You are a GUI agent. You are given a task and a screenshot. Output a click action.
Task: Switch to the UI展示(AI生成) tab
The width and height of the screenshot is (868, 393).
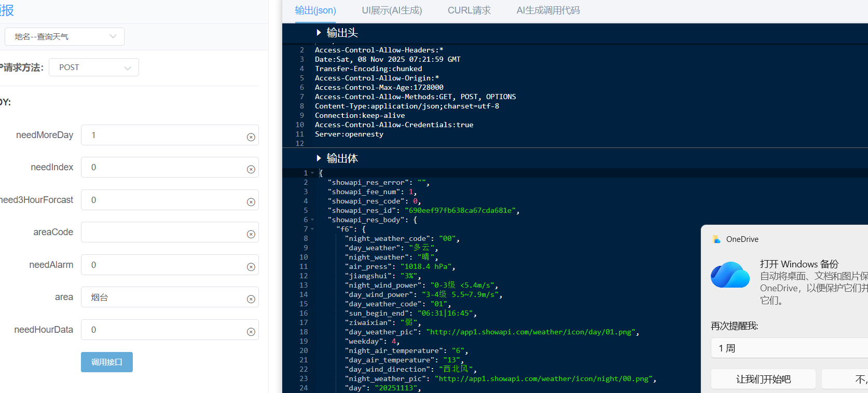(x=392, y=10)
